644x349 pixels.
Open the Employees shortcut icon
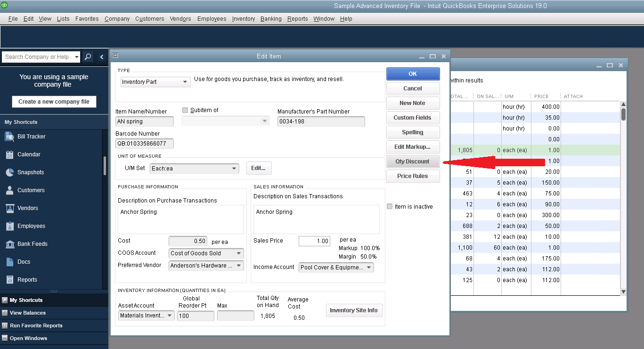click(x=9, y=226)
